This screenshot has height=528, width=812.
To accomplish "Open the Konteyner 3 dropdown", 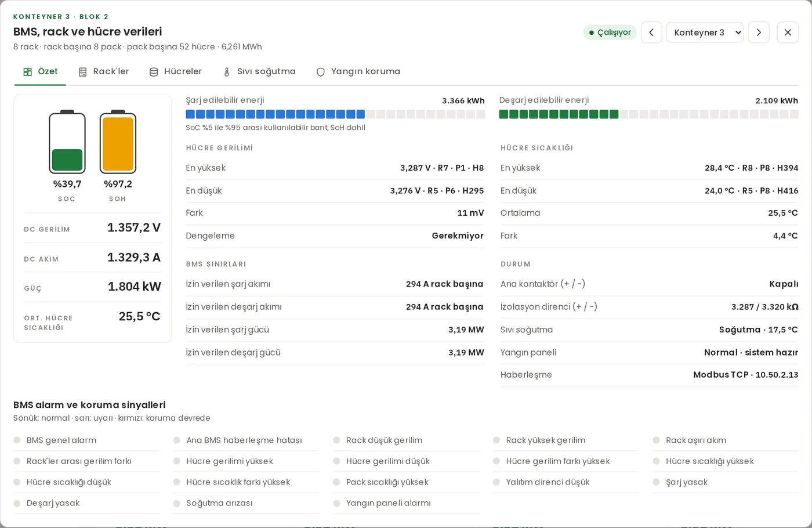I will 705,32.
